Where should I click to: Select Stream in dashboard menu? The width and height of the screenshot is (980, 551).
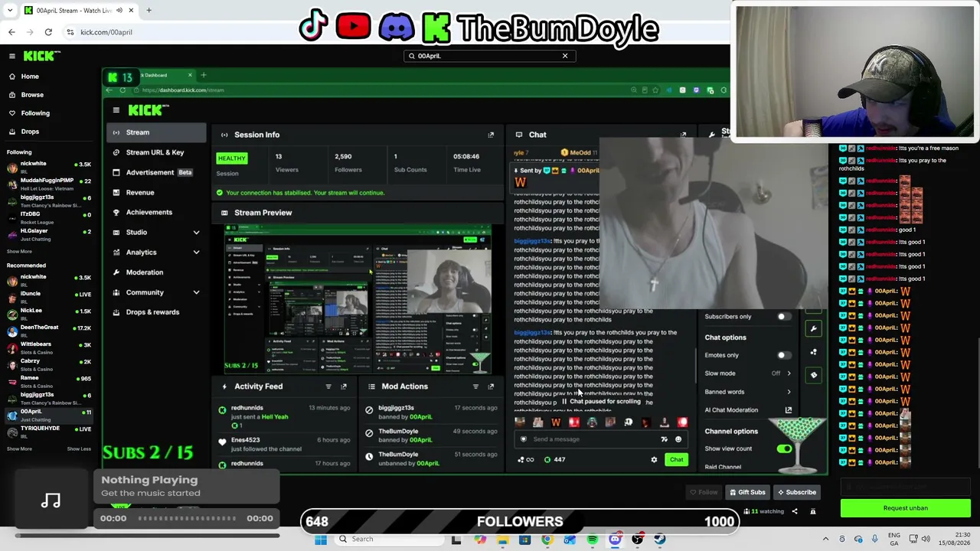pos(157,132)
